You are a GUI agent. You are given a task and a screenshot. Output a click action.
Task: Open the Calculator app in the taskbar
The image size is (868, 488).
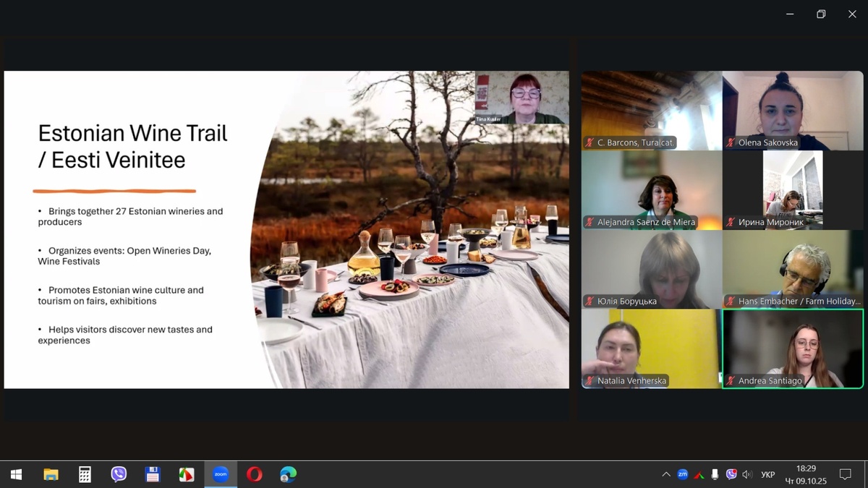pos(85,474)
